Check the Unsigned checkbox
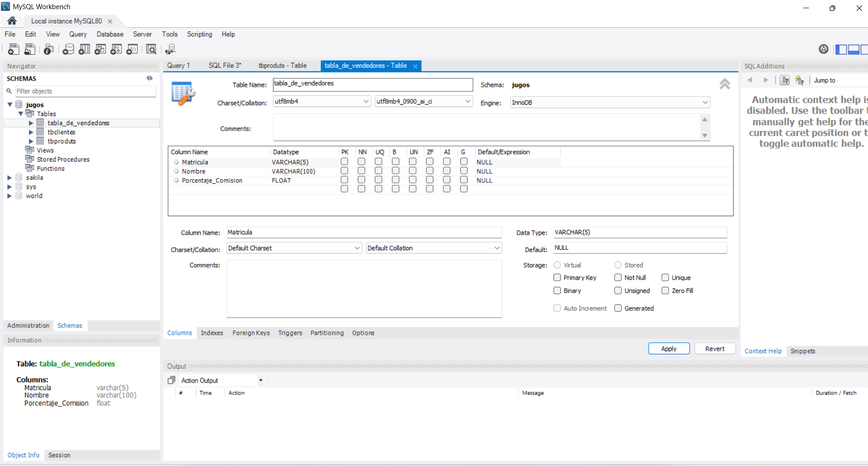The width and height of the screenshot is (868, 466). (618, 290)
